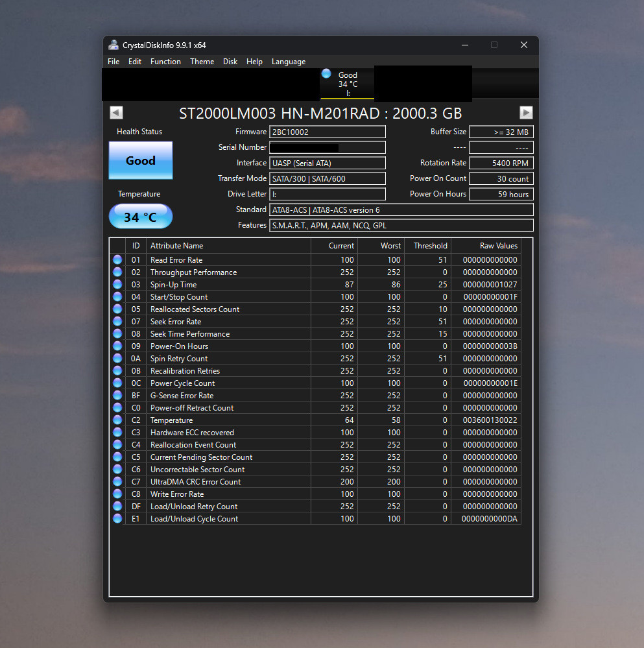Go to previous disk with left arrow
Viewport: 644px width, 648px height.
tap(117, 112)
